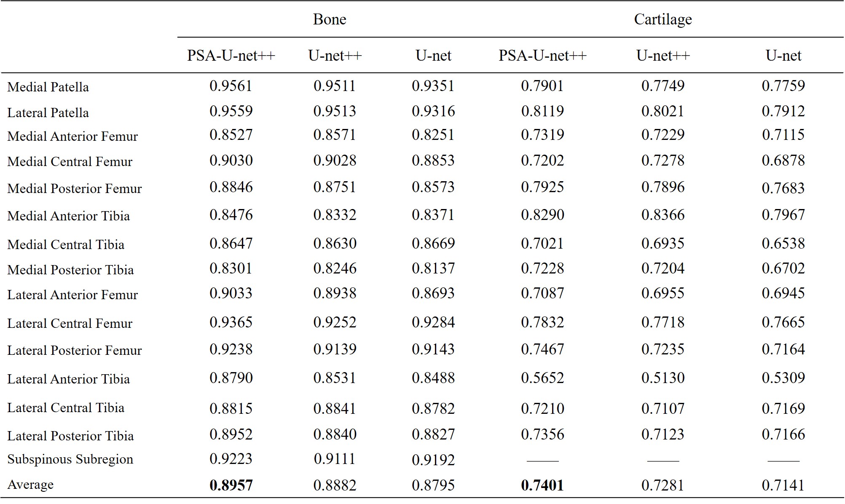The height and width of the screenshot is (504, 845).
Task: Select the 0.9561 cell for Medial Patella
Action: (x=231, y=86)
